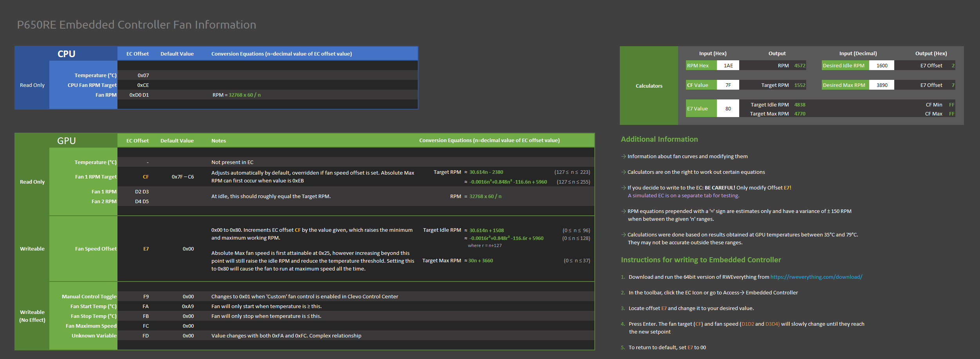This screenshot has width=980, height=359.
Task: Click the 'A simulated EC is on a separate tab' note
Action: pos(684,195)
